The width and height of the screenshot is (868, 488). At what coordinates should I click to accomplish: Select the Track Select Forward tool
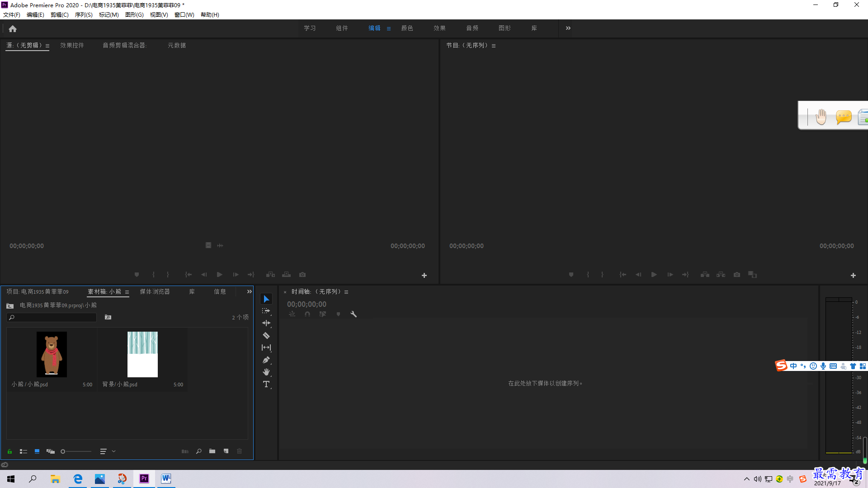[x=266, y=311]
